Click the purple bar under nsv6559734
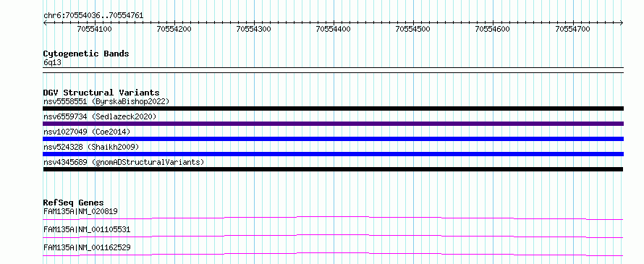The height and width of the screenshot is (264, 644). 333,124
